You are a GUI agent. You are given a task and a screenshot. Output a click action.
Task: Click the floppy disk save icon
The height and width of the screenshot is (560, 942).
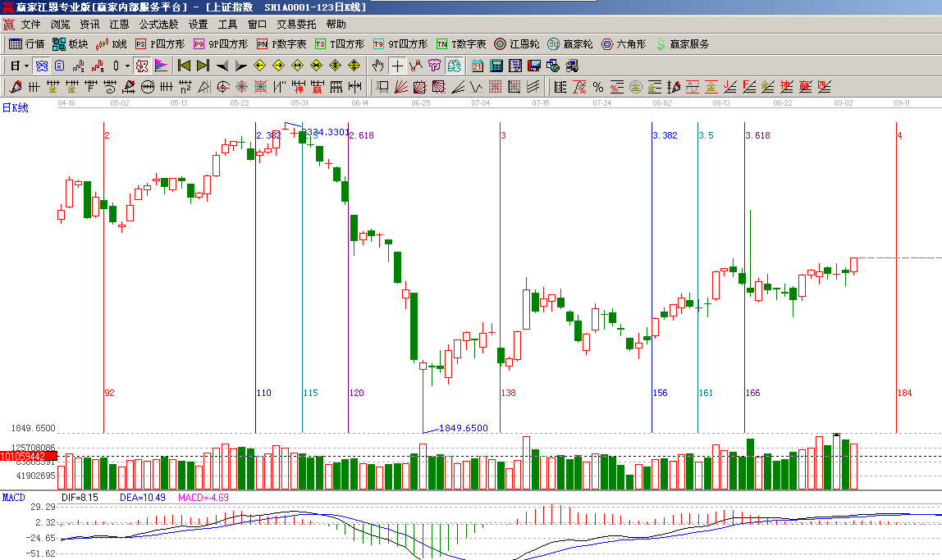pyautogui.click(x=534, y=66)
